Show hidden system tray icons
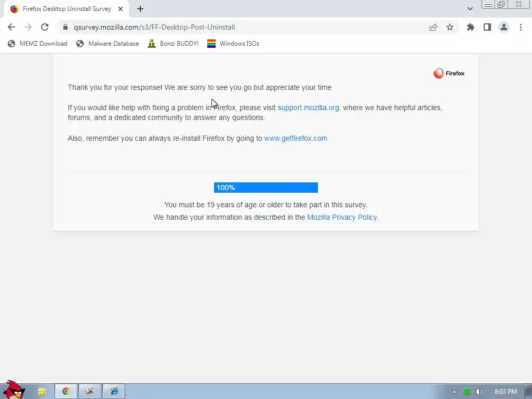Image resolution: width=532 pixels, height=399 pixels. pos(454,392)
